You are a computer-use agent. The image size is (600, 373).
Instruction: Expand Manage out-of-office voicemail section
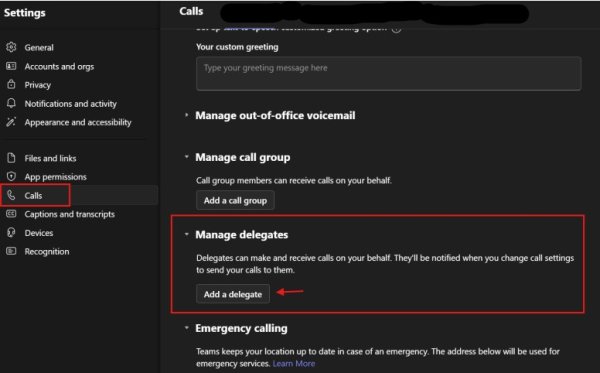coord(186,115)
